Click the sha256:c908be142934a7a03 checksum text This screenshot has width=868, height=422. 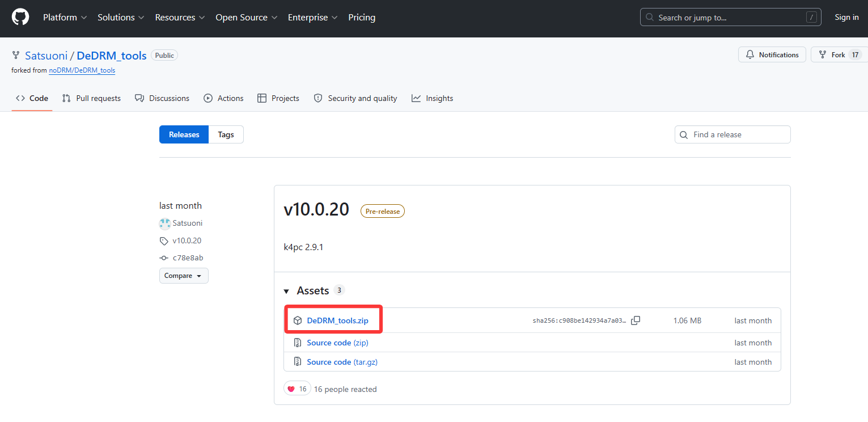click(x=579, y=321)
